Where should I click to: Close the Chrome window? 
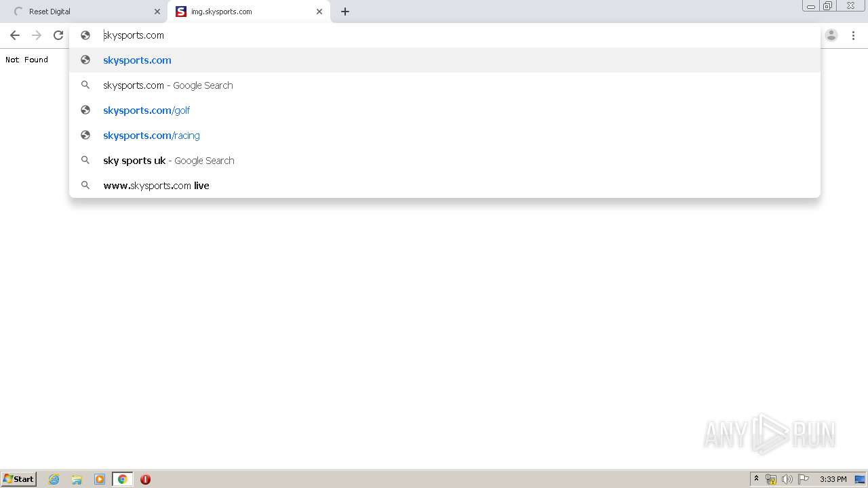pos(850,6)
